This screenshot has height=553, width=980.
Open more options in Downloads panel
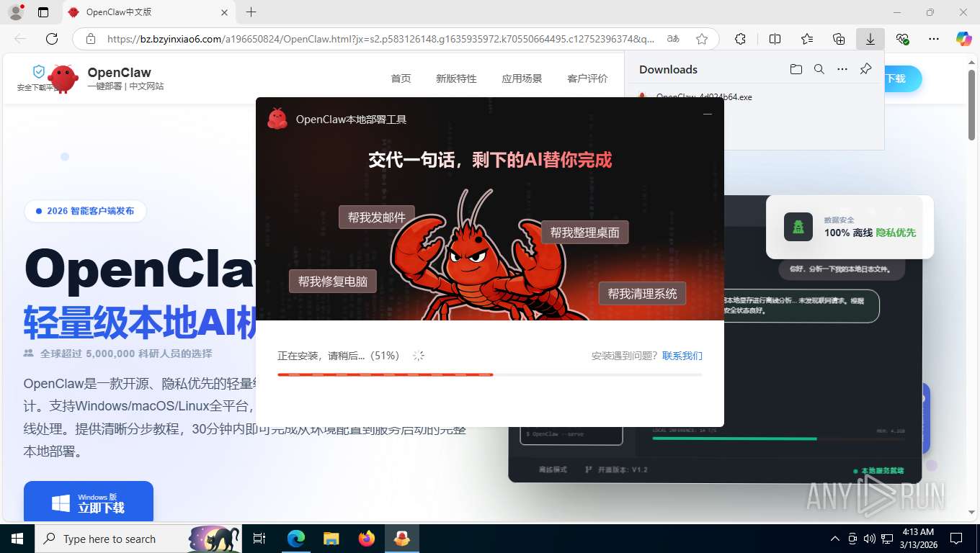pos(842,69)
